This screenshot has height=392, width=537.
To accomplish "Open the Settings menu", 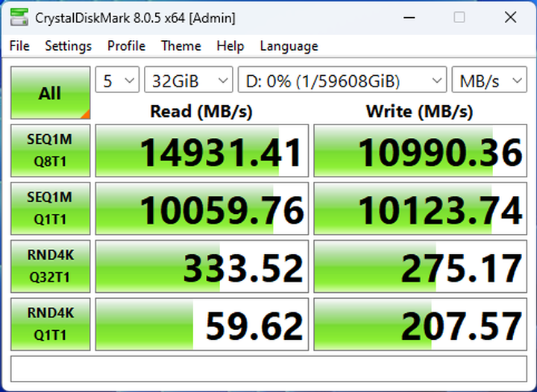I will click(x=68, y=46).
